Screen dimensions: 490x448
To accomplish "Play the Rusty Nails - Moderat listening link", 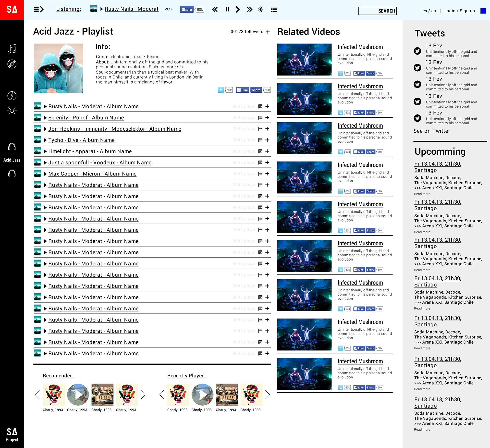I will point(131,9).
